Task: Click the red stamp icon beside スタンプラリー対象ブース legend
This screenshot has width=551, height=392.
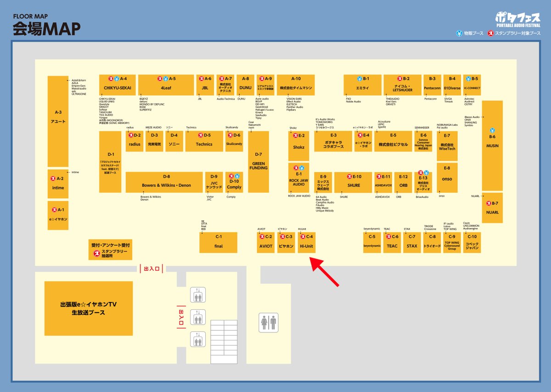Action: click(x=490, y=34)
